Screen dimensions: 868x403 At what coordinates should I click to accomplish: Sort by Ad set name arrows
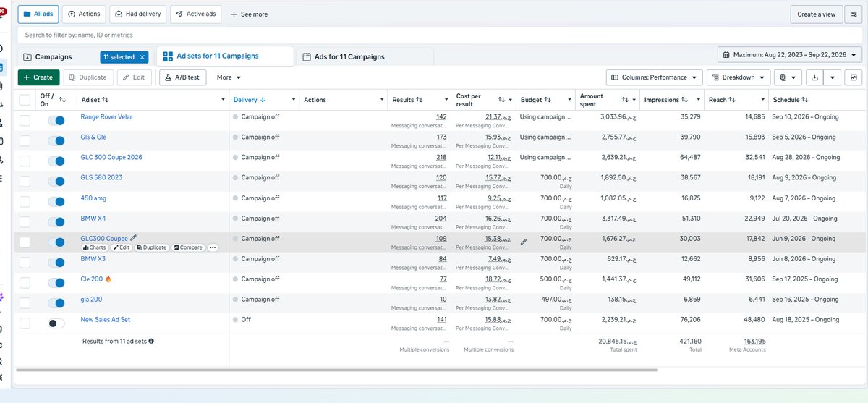106,100
